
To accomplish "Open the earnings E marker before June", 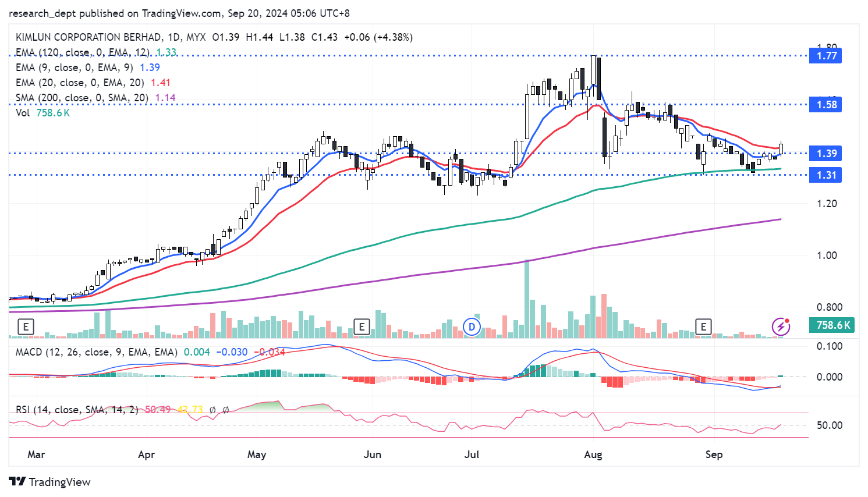I will point(362,327).
